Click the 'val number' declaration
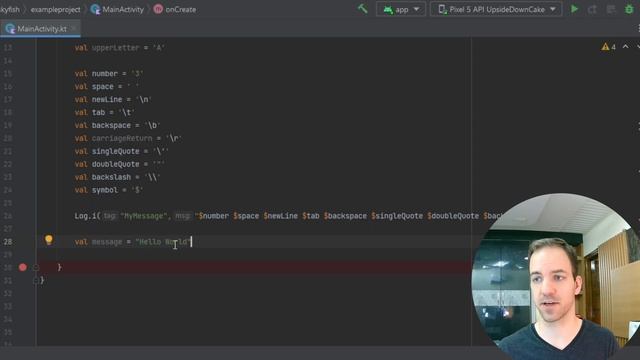 (109, 74)
